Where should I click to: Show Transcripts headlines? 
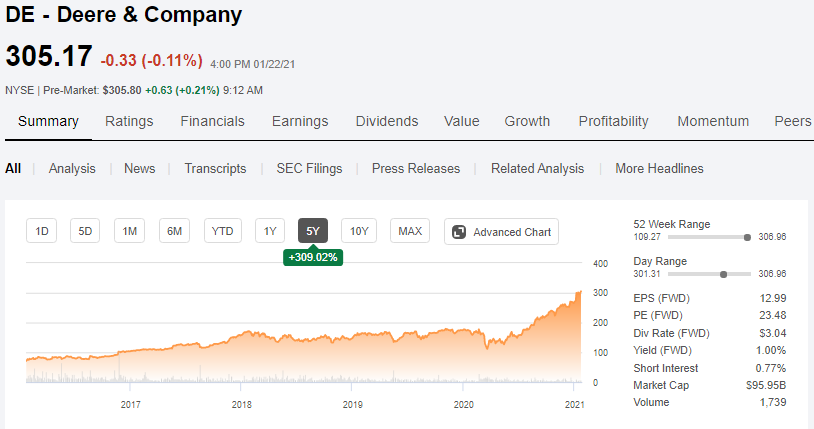click(x=215, y=168)
